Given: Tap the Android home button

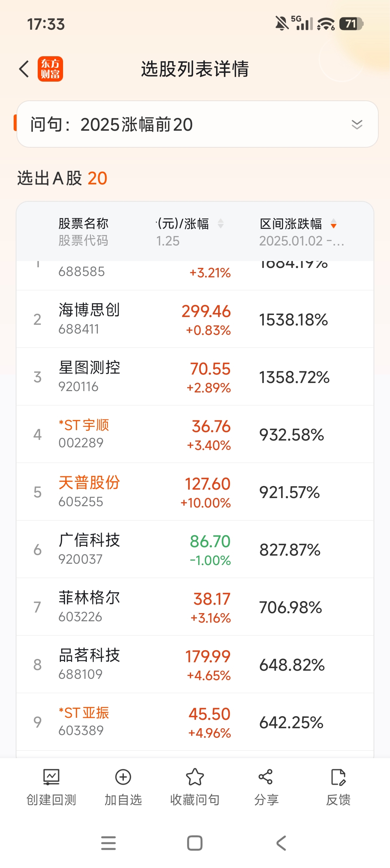Looking at the screenshot, I should [x=195, y=843].
